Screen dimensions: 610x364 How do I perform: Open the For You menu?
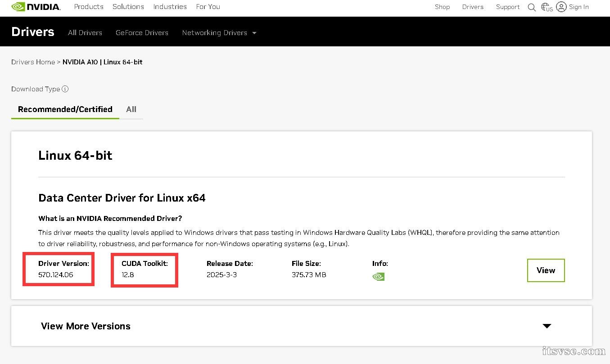pyautogui.click(x=208, y=7)
